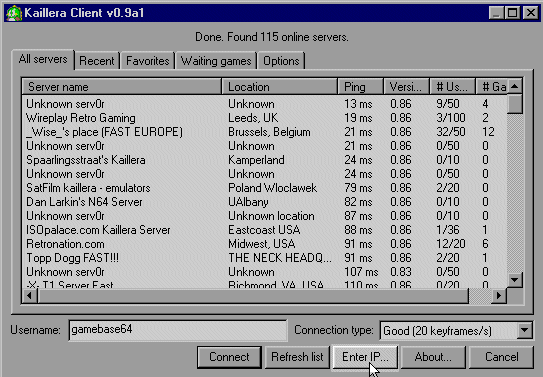Click the 79 ms ping value
Screen dimensions: 543x377
click(358, 188)
